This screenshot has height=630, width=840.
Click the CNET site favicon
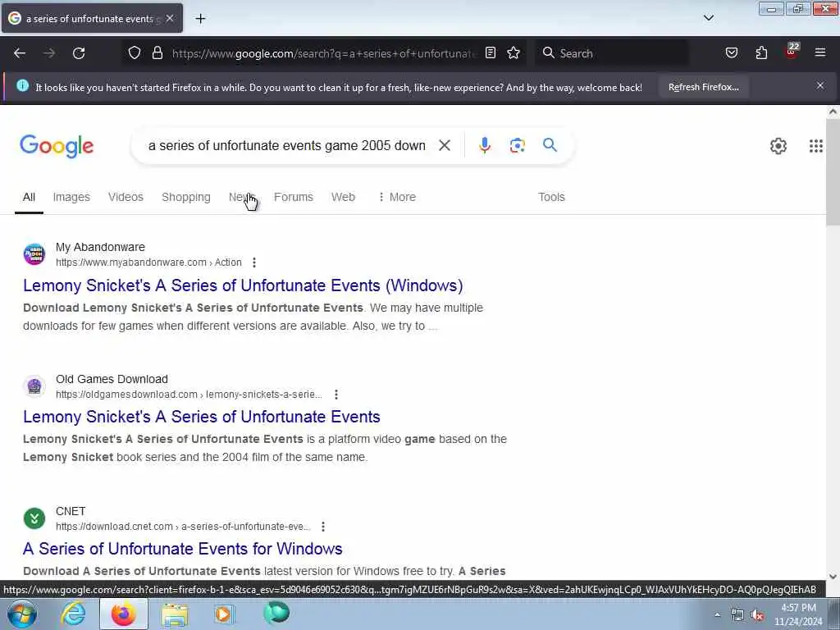pyautogui.click(x=34, y=518)
